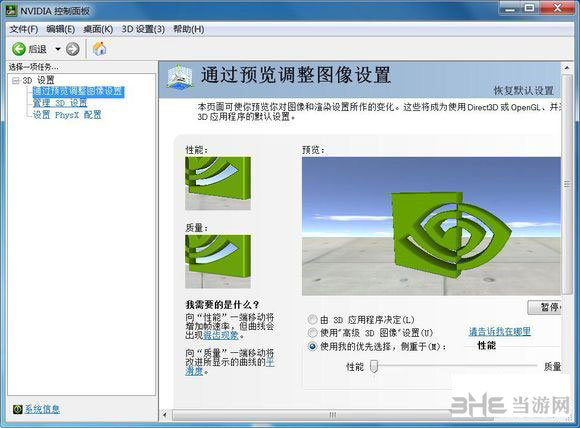
Task: Click the green Back arrow icon
Action: click(18, 49)
